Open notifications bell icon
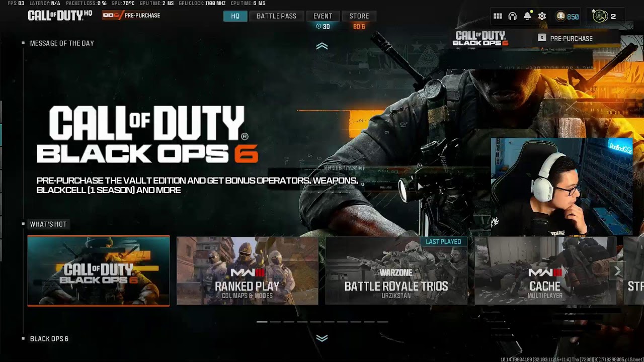644x362 pixels. (x=527, y=16)
